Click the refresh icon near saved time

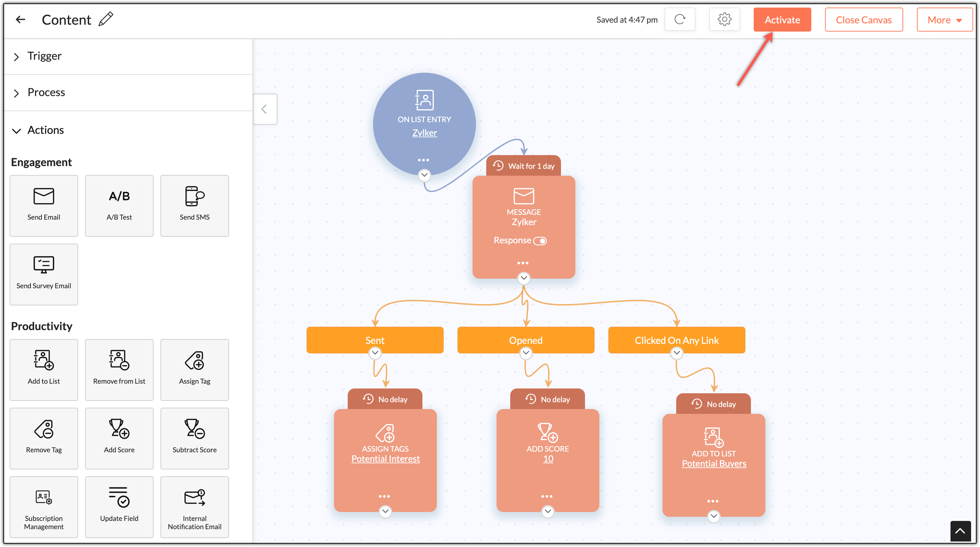680,20
